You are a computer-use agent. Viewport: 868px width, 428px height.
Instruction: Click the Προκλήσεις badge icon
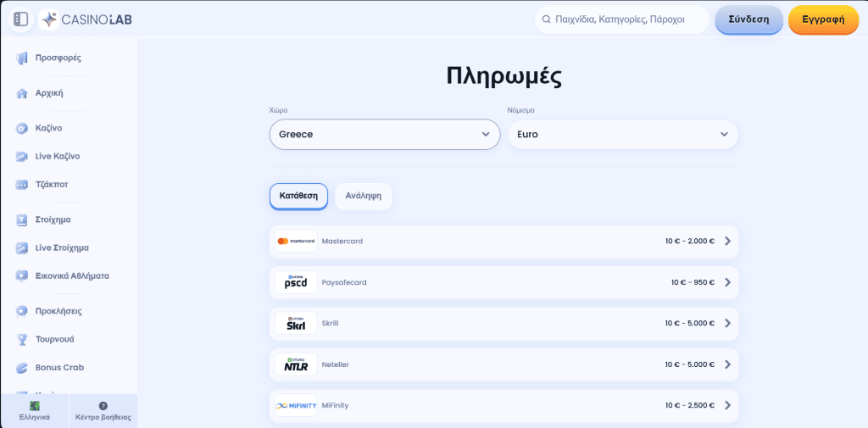21,311
